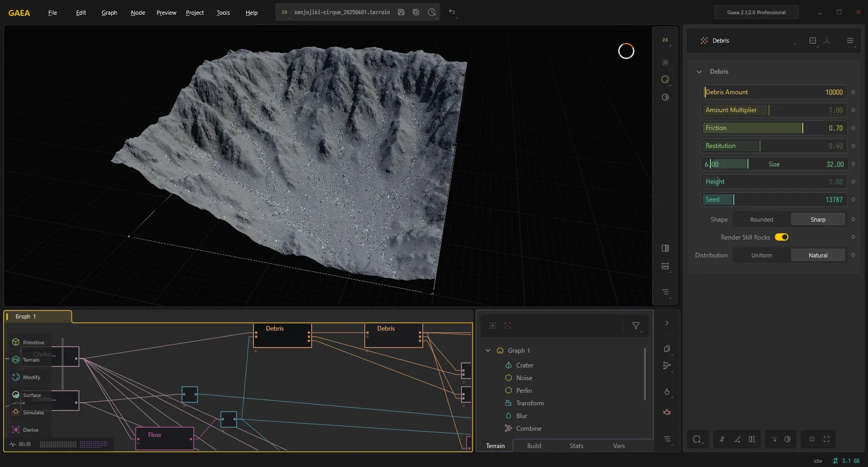Click the flip arrows icon in bottom toolbar

pyautogui.click(x=722, y=439)
